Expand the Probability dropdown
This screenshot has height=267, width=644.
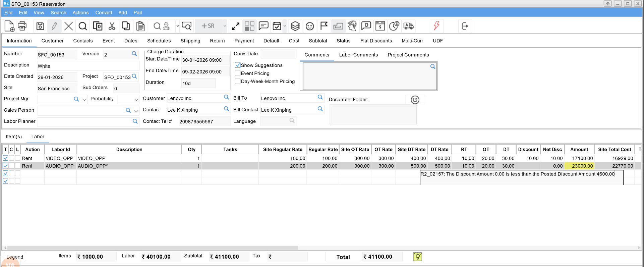tap(136, 100)
